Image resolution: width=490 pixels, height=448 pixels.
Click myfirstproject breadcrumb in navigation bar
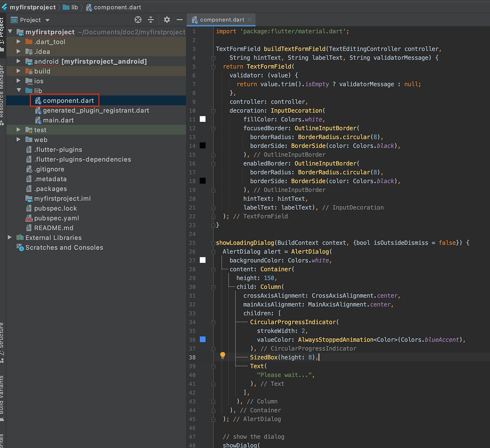click(x=33, y=7)
